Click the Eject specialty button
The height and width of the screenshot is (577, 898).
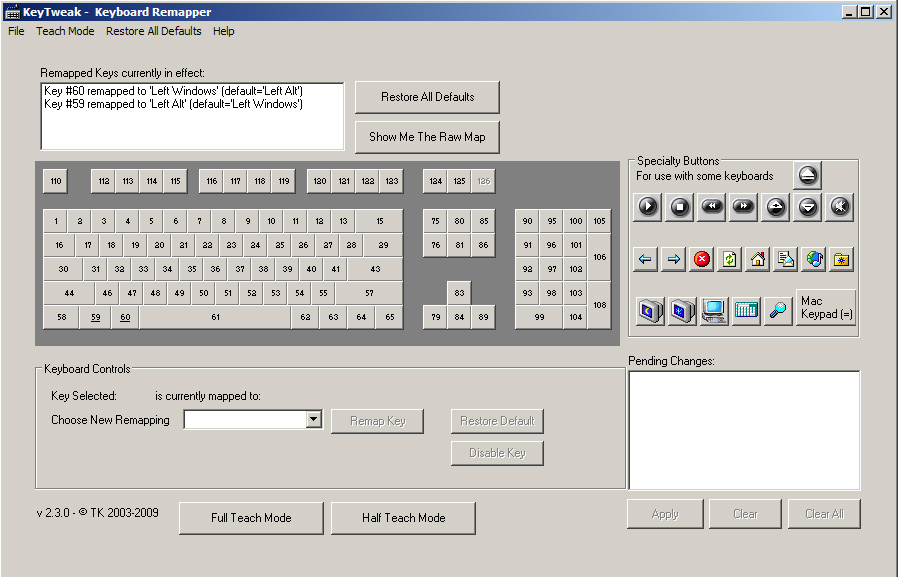click(808, 175)
